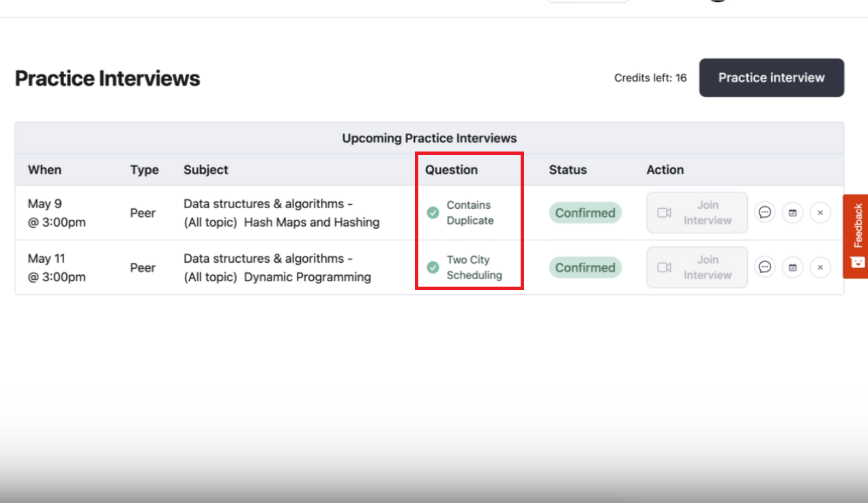The width and height of the screenshot is (868, 503).
Task: Start a new Practice interview
Action: (771, 78)
